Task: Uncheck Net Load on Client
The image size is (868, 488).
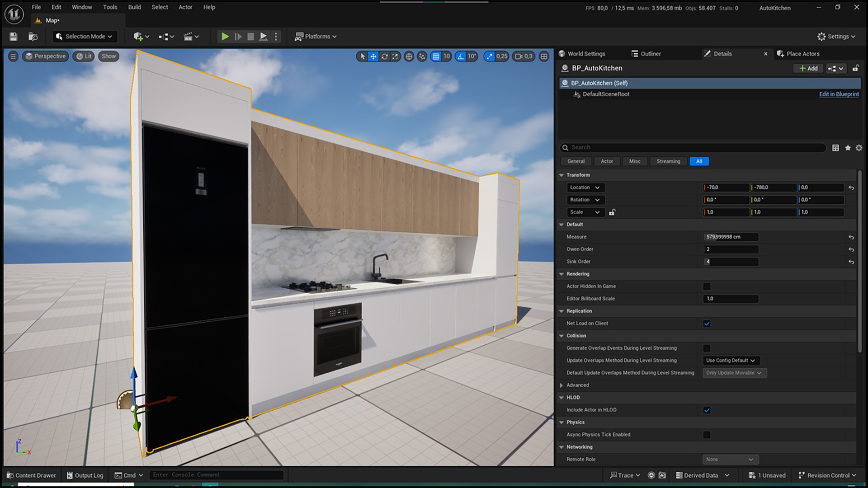Action: 707,324
